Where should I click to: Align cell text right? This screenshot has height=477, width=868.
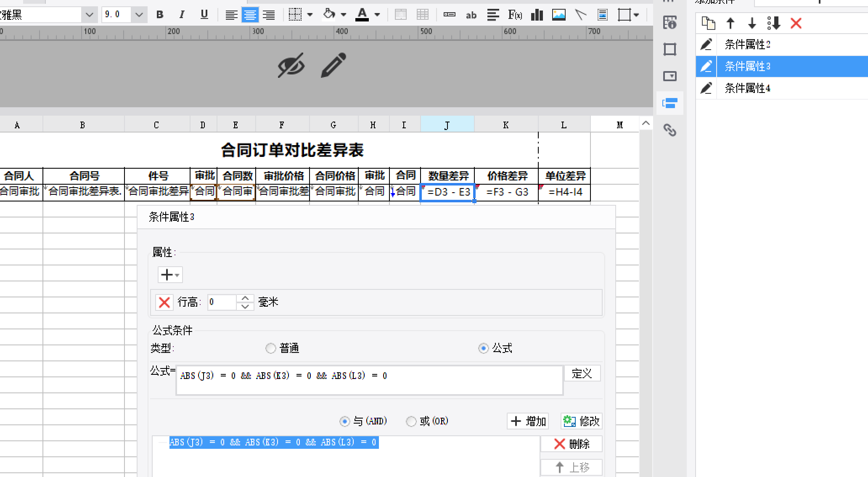click(269, 15)
